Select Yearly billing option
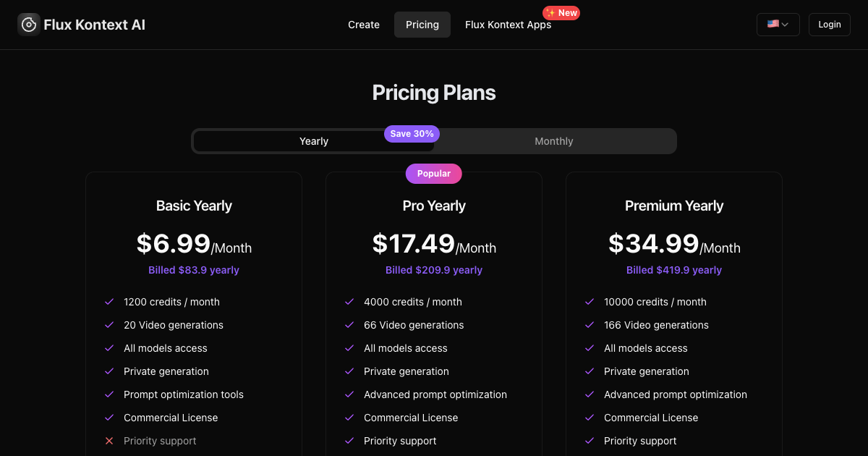This screenshot has height=456, width=868. (x=314, y=141)
